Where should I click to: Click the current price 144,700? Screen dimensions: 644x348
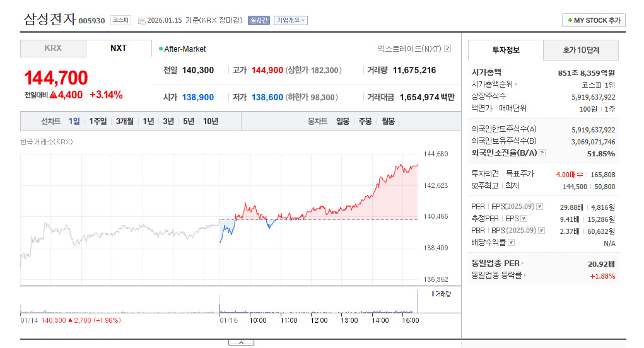click(x=56, y=78)
